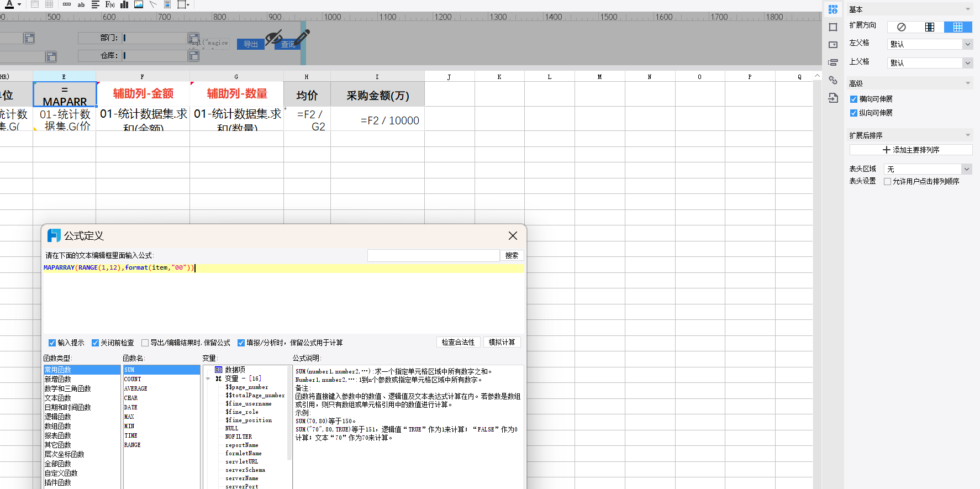
Task: Enable 导出/编辑结果时保留公式 checkbox
Action: (145, 343)
